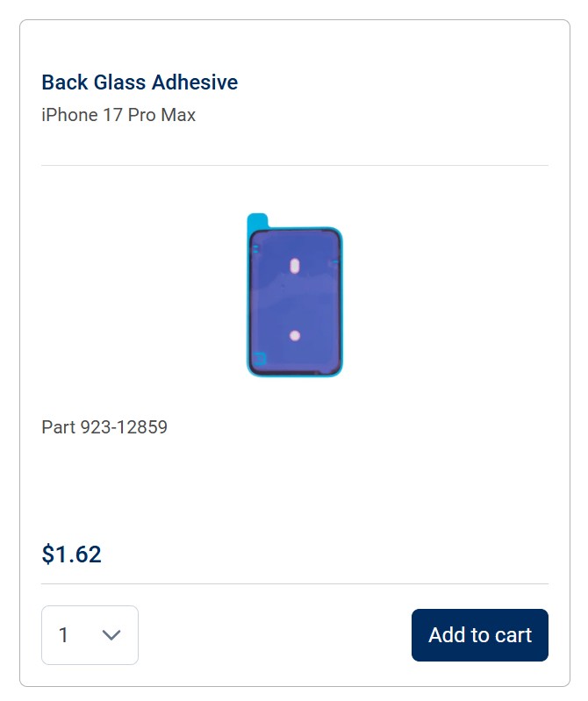
Task: Click the upper hole in adhesive image
Action: [x=295, y=264]
